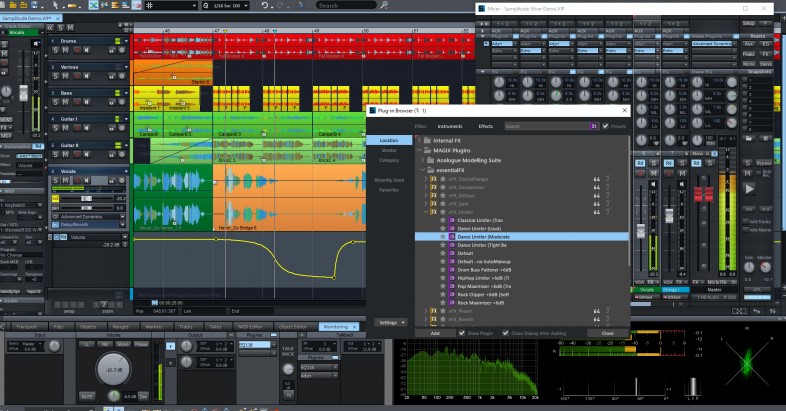Image resolution: width=786 pixels, height=411 pixels.
Task: Click the Close button in Plug-in Browser
Action: point(608,333)
